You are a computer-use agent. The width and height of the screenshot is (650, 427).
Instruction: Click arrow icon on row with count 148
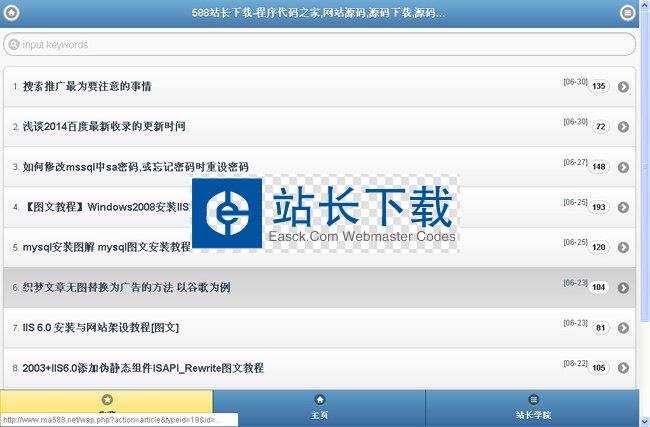pos(623,167)
